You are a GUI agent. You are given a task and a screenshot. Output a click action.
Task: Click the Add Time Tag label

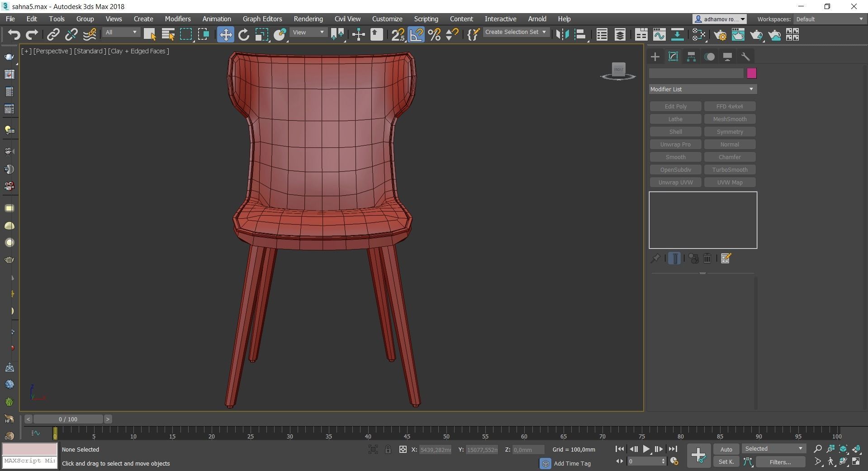(572, 463)
